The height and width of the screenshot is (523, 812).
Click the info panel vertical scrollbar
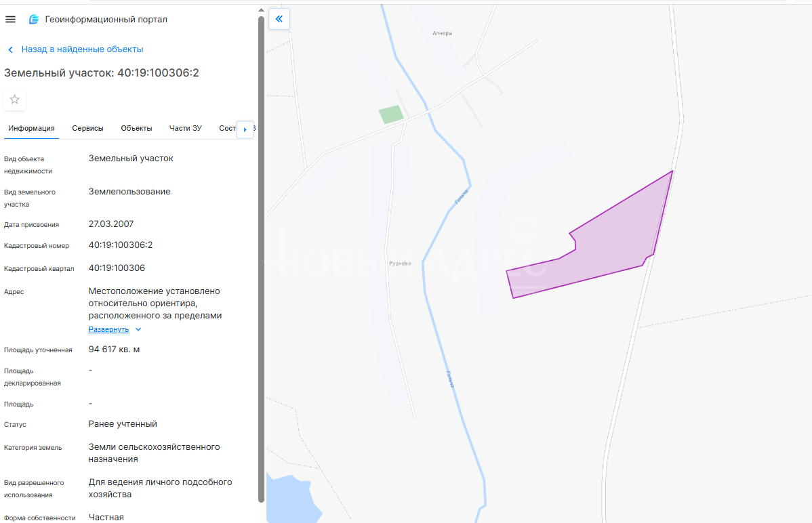coord(261,257)
